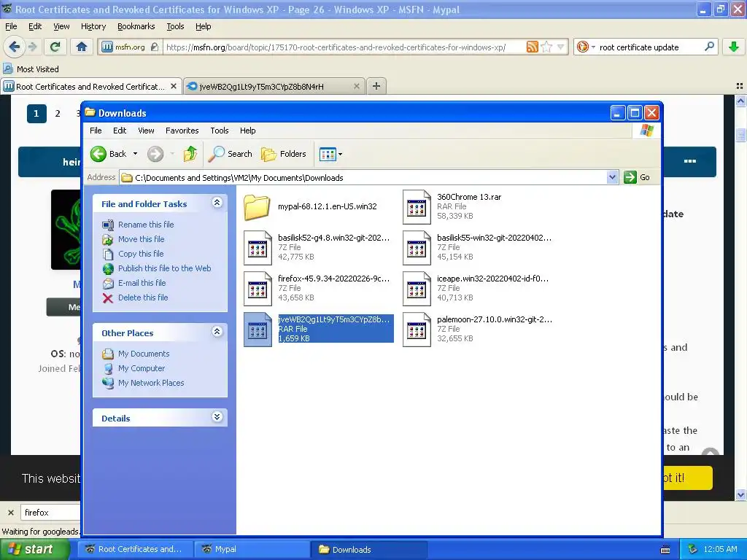
Task: Click Downloads taskbar button
Action: [x=368, y=549]
